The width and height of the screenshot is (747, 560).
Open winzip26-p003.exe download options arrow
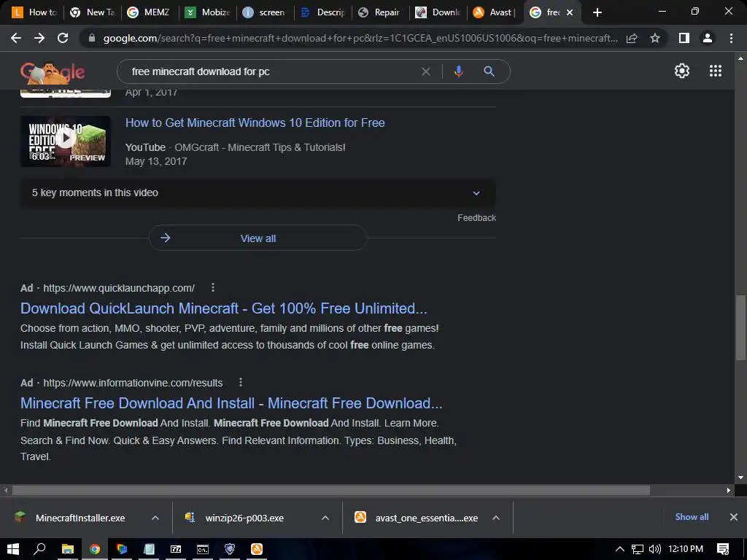tap(325, 518)
